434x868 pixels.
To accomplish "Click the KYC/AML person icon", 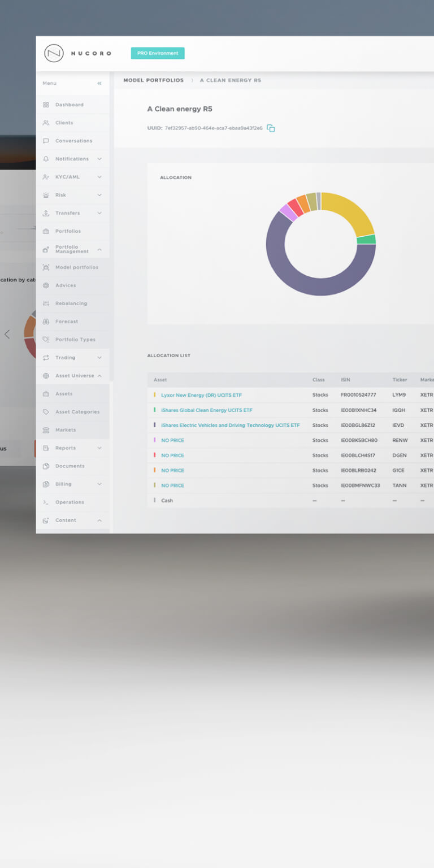I will point(46,177).
